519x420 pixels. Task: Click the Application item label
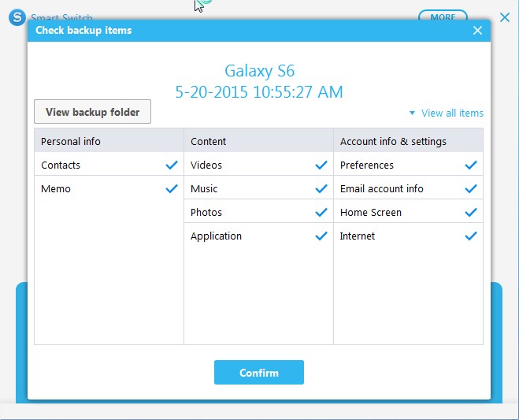[x=216, y=236]
